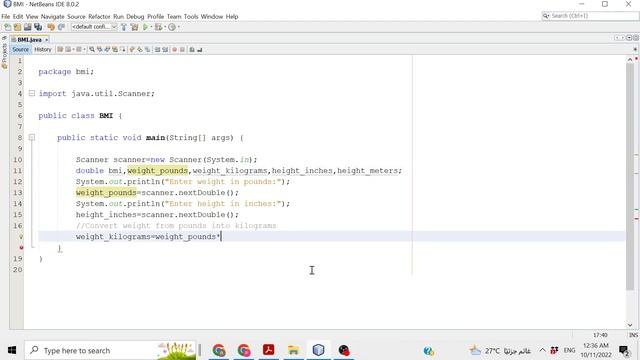
Task: Open the notifications center icon
Action: pyautogui.click(x=624, y=350)
